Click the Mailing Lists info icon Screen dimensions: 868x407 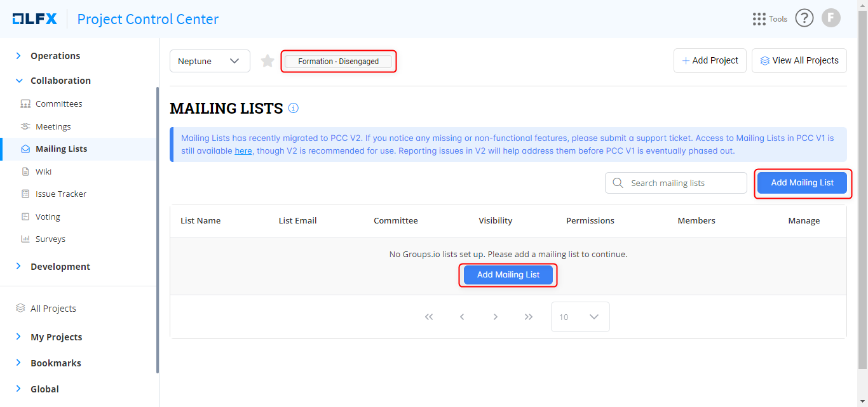click(293, 108)
